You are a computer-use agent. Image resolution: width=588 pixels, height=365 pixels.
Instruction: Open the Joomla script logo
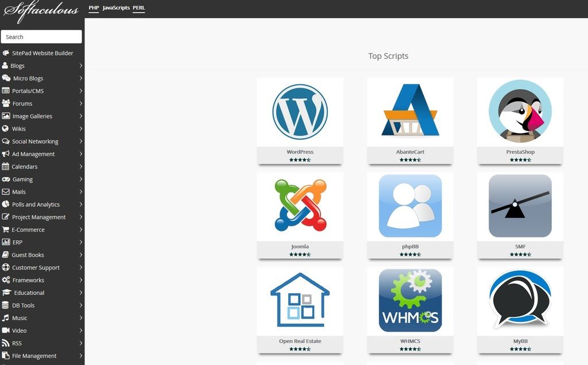pyautogui.click(x=300, y=205)
